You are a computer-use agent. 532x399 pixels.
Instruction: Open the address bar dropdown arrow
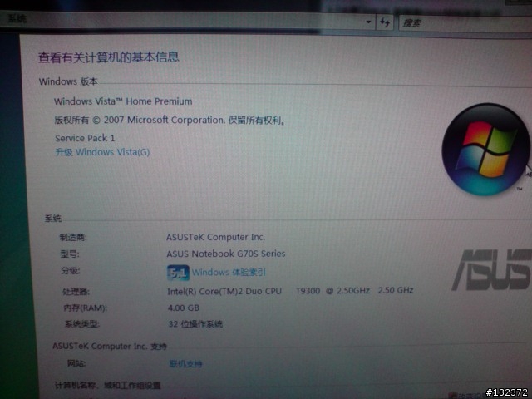coord(368,22)
